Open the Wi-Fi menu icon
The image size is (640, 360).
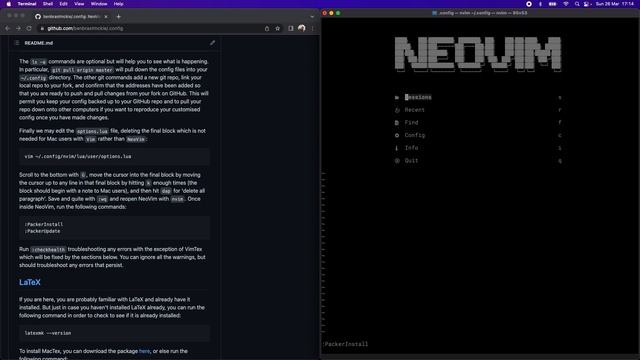click(566, 4)
